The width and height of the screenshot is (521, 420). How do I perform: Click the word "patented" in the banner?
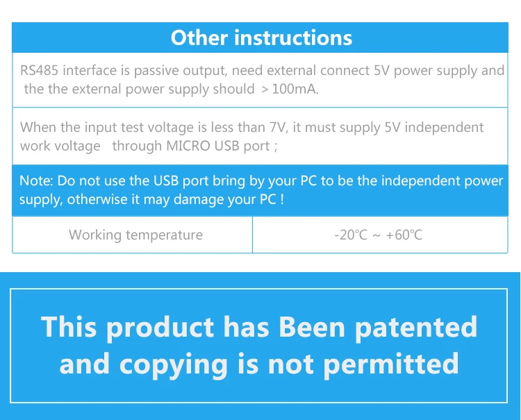coord(416,328)
